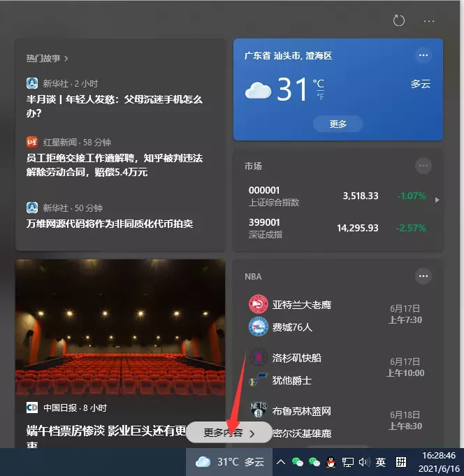Click the 多云 condition in weather card

421,84
